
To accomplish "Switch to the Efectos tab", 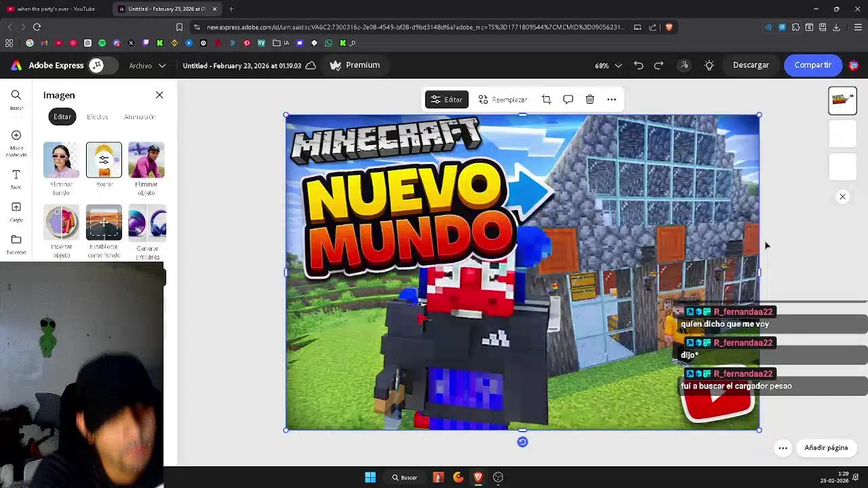I will pyautogui.click(x=97, y=117).
